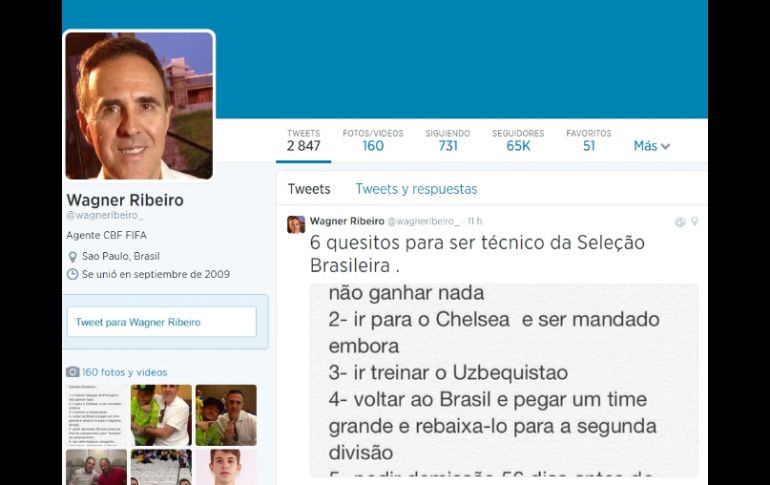This screenshot has width=770, height=485.
Task: Select the Tweets count tab
Action: click(303, 140)
